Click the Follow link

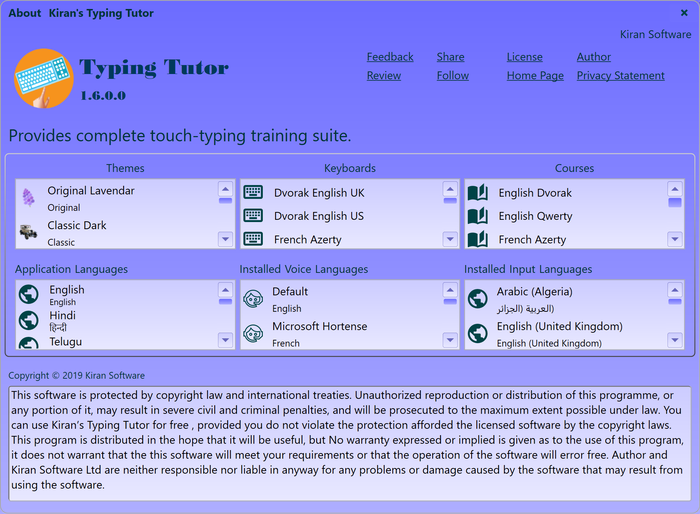(x=453, y=75)
